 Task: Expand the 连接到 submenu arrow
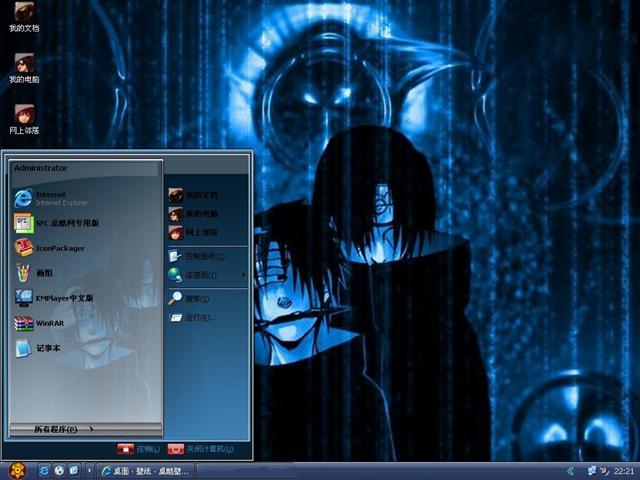point(244,275)
